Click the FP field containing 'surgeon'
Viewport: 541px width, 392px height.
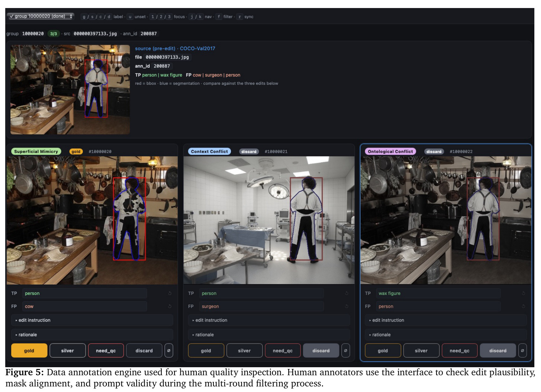click(261, 306)
